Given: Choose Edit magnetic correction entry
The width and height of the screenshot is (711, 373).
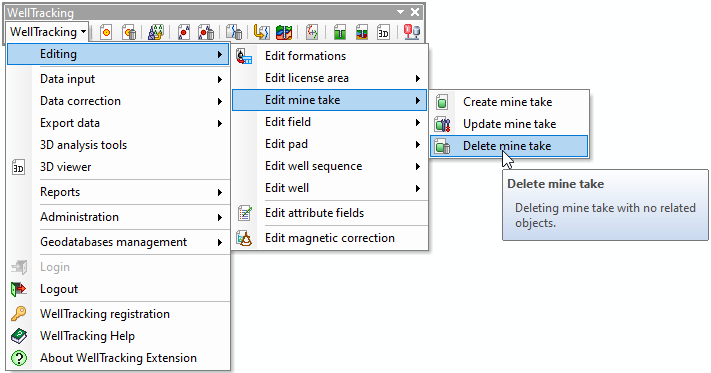Looking at the screenshot, I should pyautogui.click(x=329, y=238).
